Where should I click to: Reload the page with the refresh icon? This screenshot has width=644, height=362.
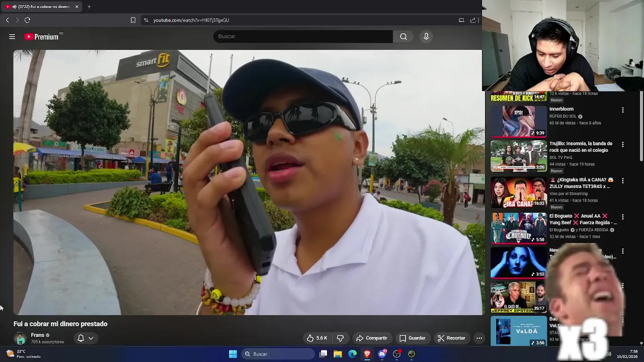coord(27,20)
